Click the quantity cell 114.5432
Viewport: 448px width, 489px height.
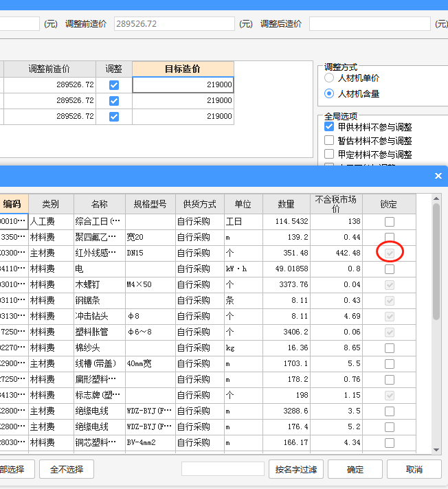click(287, 222)
